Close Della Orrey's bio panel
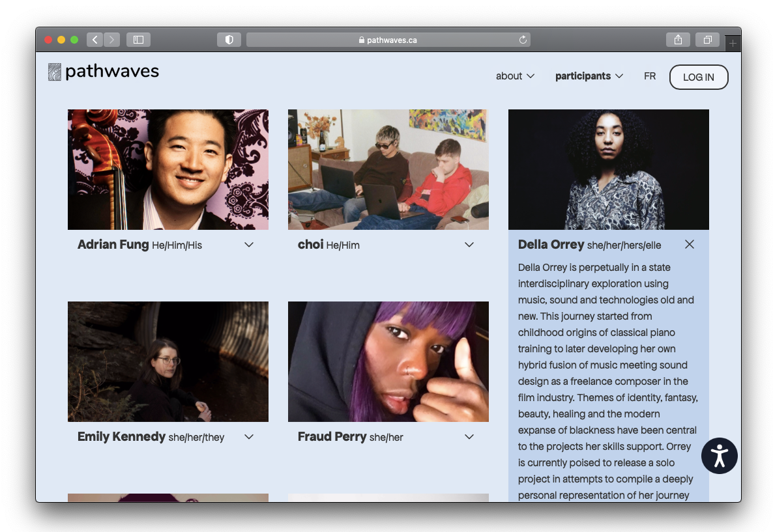 [689, 244]
